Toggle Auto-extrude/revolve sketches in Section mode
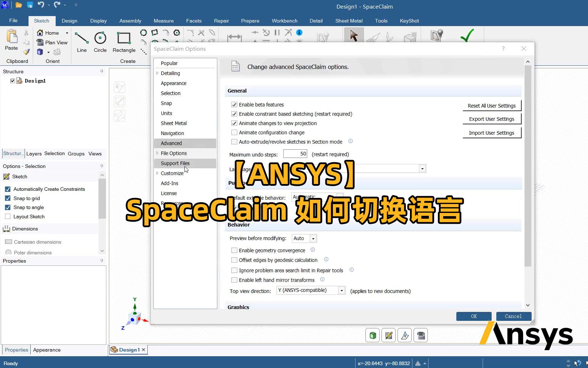Screen dimensions: 588x368 coord(234,142)
